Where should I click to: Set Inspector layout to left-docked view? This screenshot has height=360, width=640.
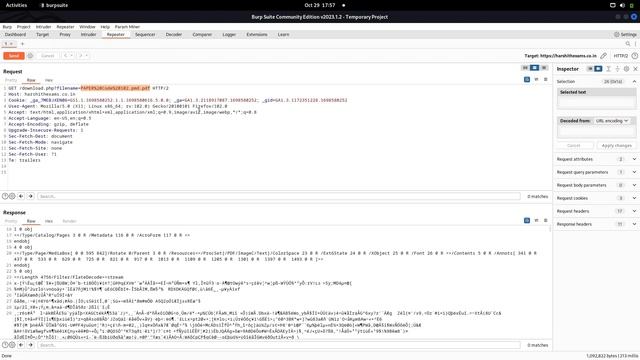[590, 69]
